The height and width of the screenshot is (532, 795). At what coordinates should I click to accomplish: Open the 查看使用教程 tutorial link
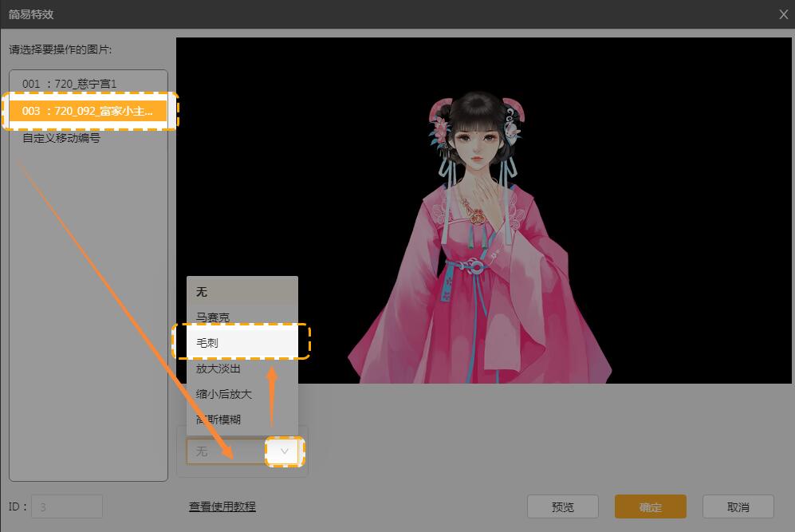222,506
